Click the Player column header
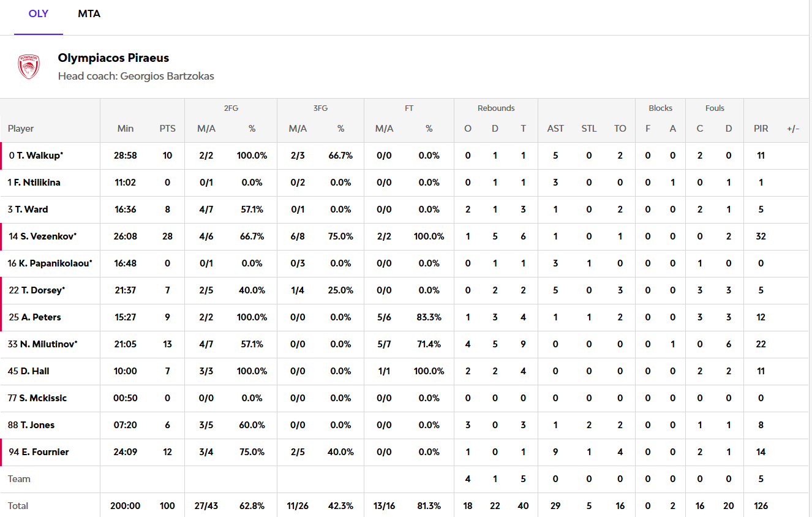Image resolution: width=812 pixels, height=517 pixels. point(21,129)
